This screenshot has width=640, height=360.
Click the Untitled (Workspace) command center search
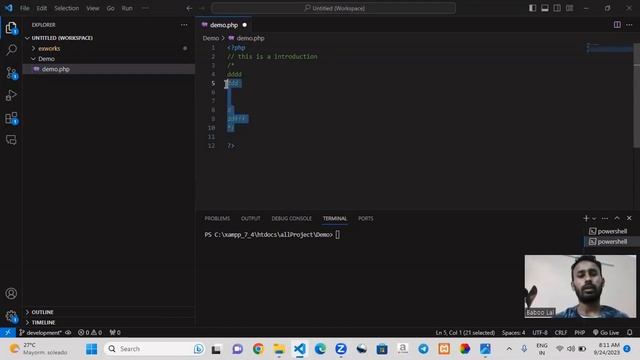333,8
